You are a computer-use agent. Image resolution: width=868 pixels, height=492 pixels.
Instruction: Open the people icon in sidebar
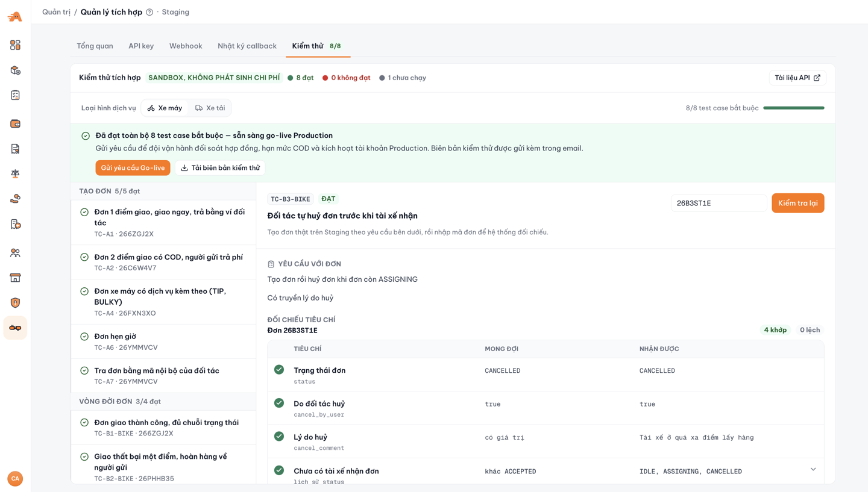[x=15, y=253]
